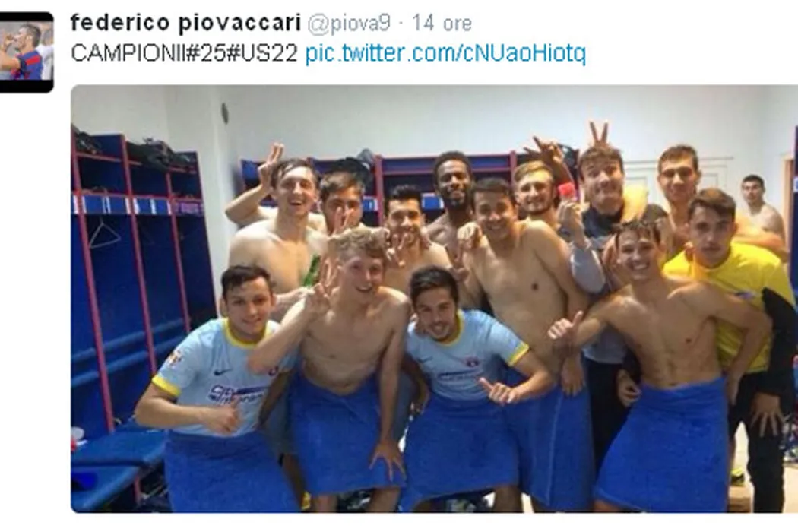Click the red-capped bottle held up in the photo

click(566, 192)
